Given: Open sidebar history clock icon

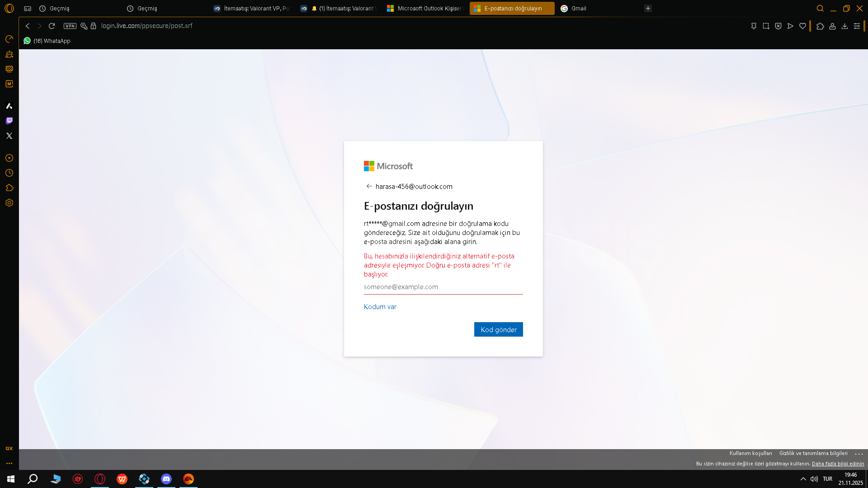Looking at the screenshot, I should click(9, 173).
